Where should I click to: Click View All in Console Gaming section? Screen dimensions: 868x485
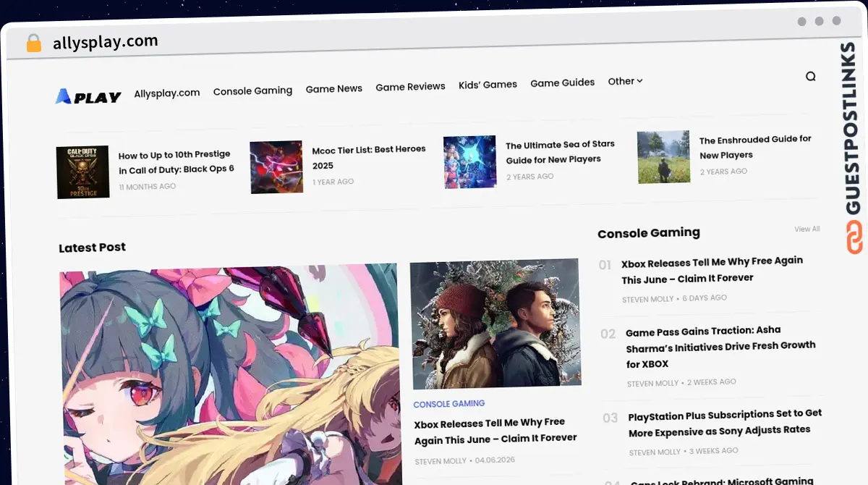[x=807, y=229]
